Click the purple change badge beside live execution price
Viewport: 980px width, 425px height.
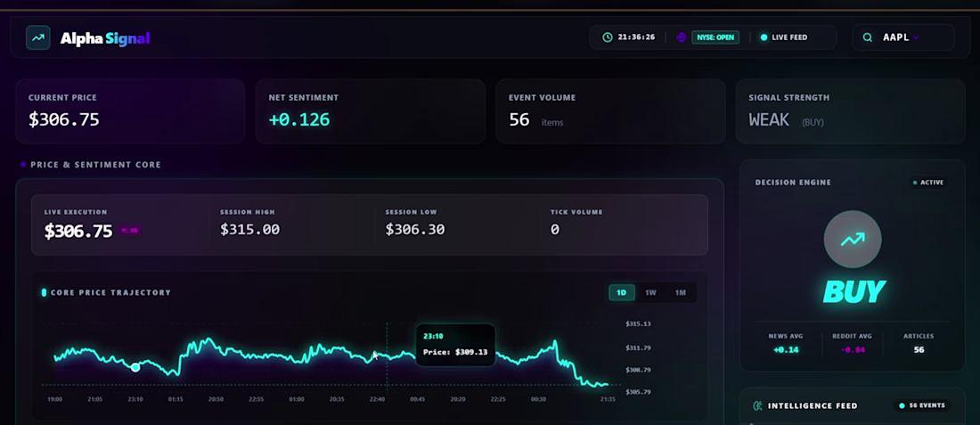click(130, 231)
